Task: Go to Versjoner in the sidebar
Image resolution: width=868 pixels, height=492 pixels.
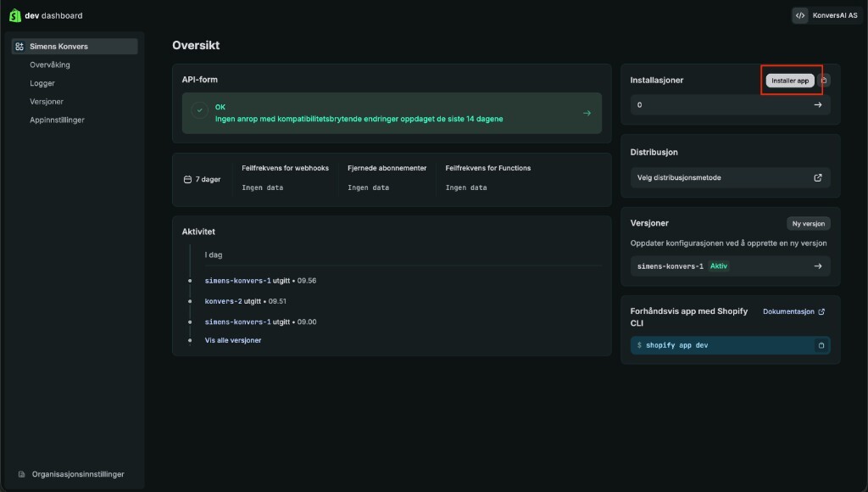Action: (x=47, y=102)
